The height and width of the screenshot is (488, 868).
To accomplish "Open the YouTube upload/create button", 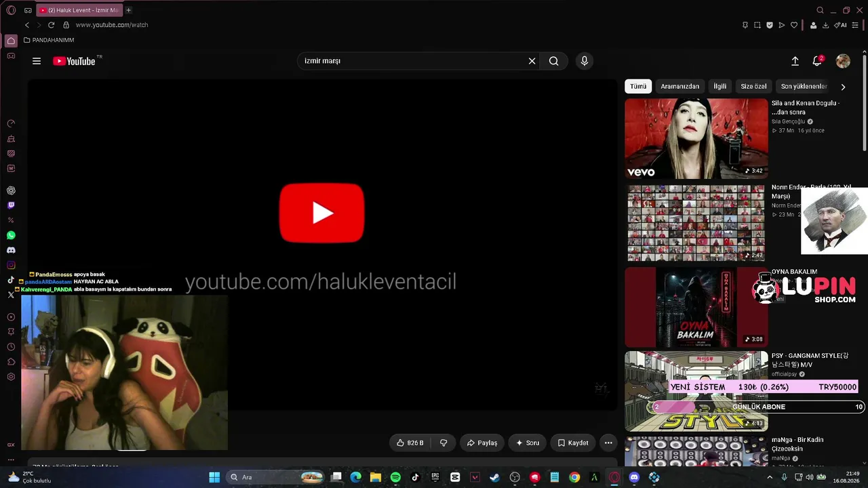I will (795, 61).
